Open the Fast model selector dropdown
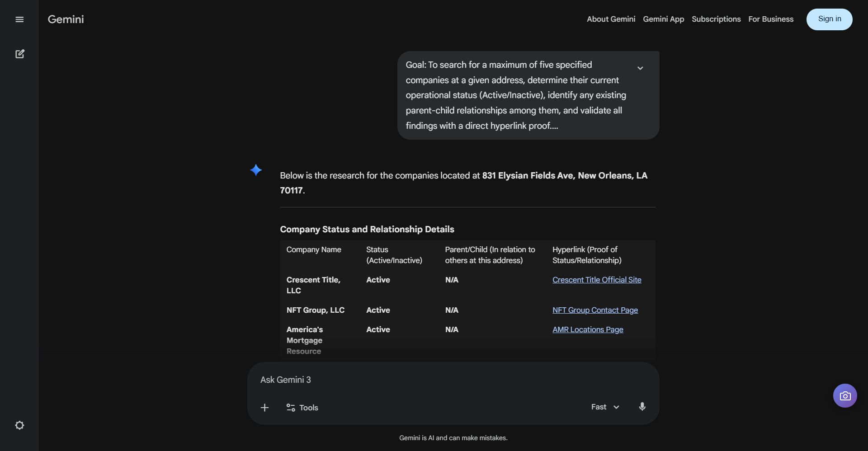 coord(605,407)
